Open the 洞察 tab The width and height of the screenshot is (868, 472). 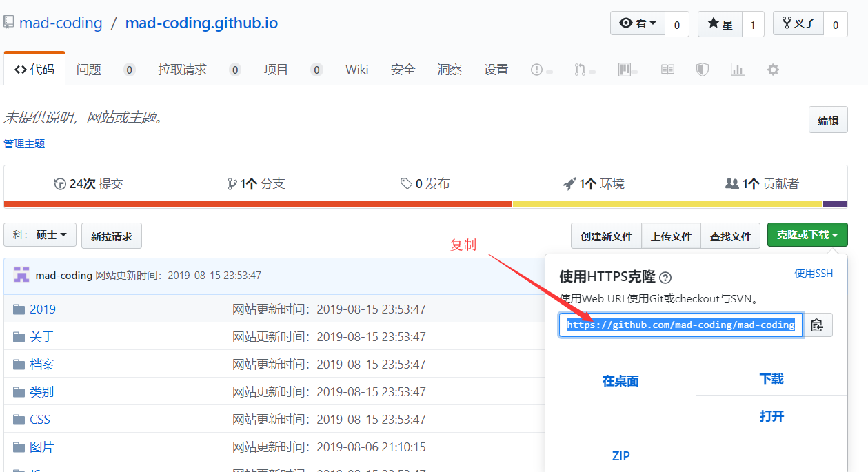click(450, 70)
